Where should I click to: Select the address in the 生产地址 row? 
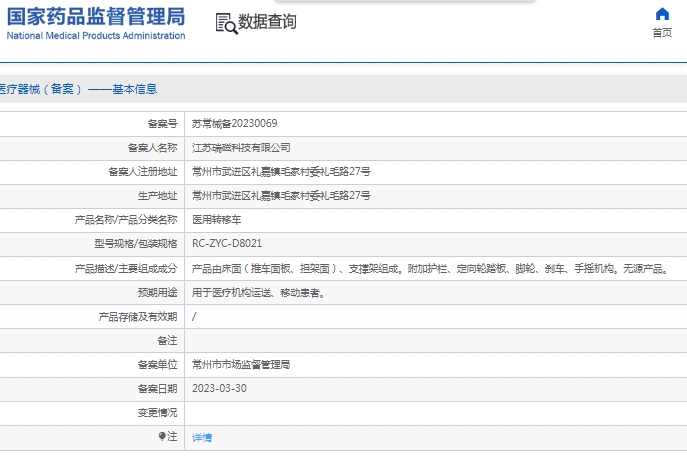pos(281,196)
